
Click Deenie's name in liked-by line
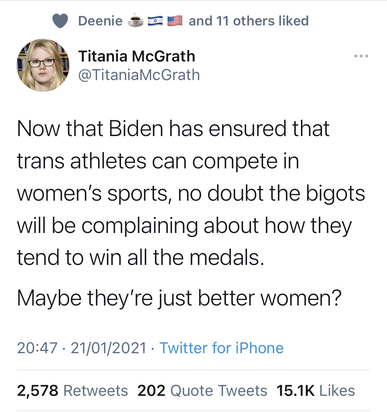[x=100, y=21]
